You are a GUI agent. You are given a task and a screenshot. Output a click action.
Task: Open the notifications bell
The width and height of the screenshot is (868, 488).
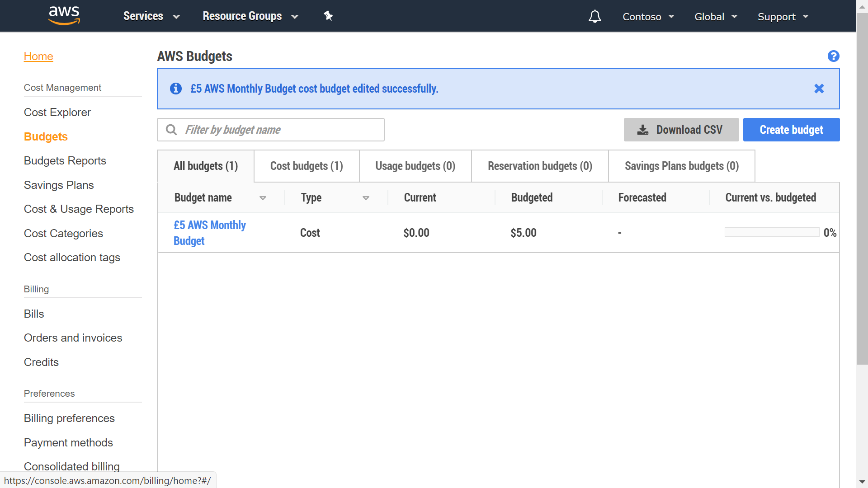click(594, 16)
